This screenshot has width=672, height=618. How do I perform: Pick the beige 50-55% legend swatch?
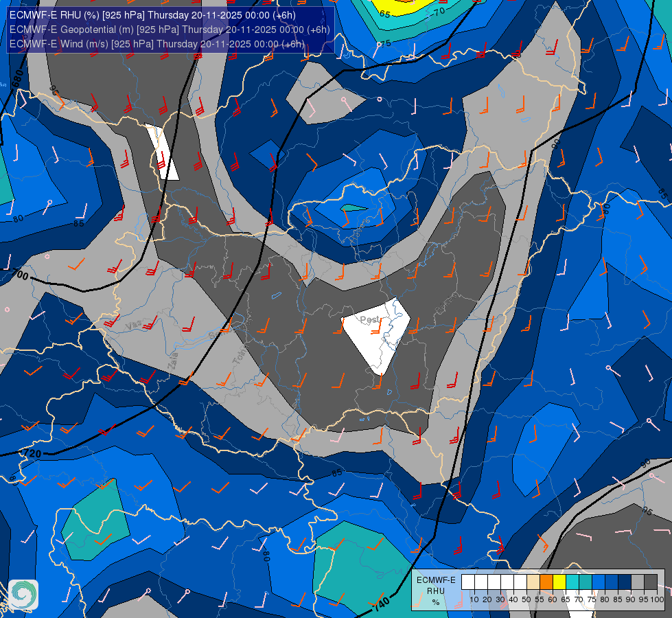[x=533, y=582]
